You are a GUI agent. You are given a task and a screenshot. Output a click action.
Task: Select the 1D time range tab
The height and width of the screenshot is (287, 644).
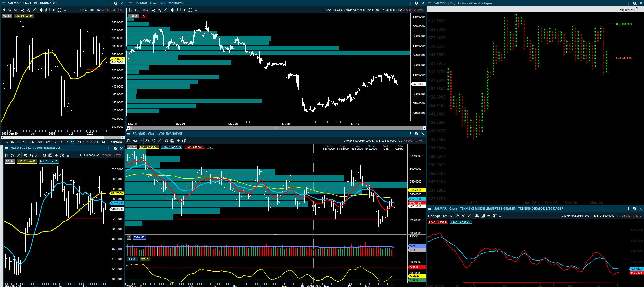point(12,142)
